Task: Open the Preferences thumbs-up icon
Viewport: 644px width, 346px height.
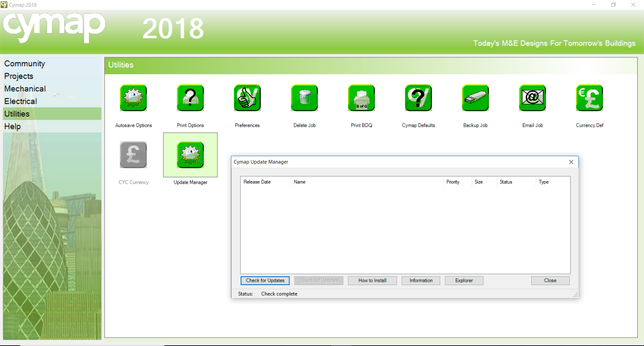Action: (247, 98)
